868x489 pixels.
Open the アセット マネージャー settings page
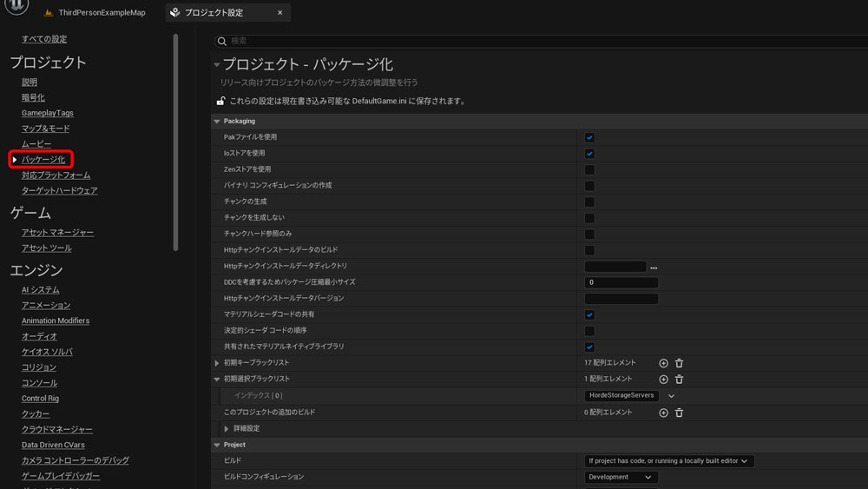click(x=57, y=233)
